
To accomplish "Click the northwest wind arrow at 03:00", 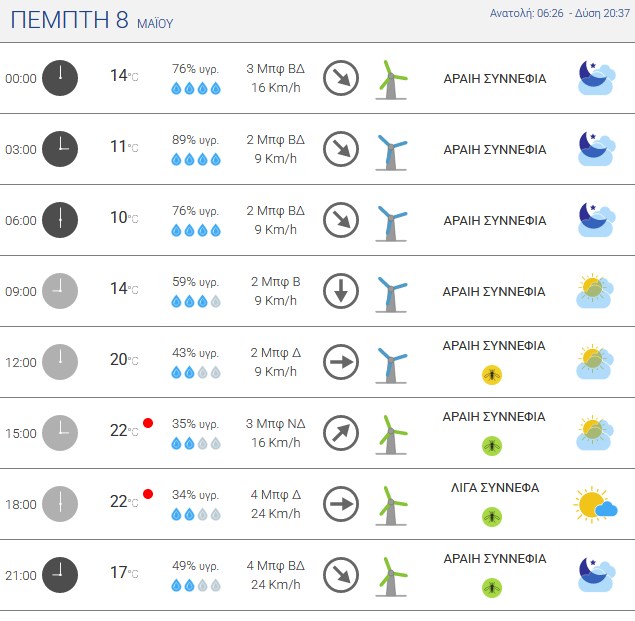I will (341, 149).
